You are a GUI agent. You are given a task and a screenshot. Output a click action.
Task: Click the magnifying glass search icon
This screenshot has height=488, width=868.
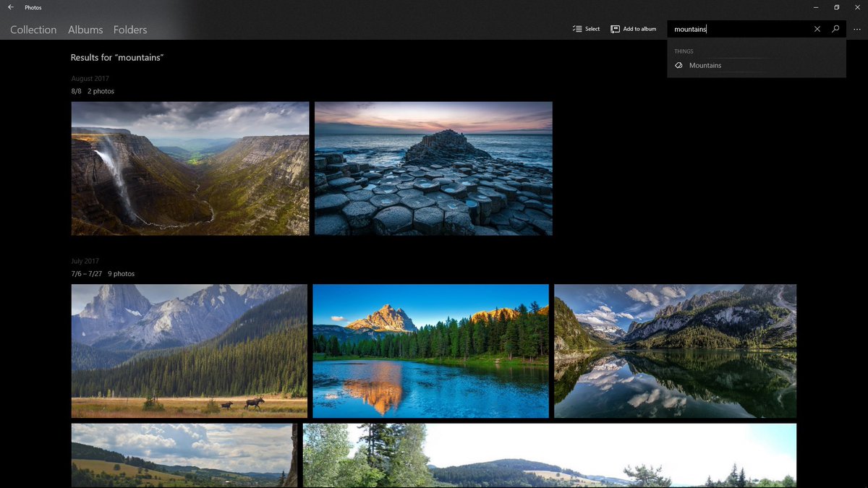835,29
